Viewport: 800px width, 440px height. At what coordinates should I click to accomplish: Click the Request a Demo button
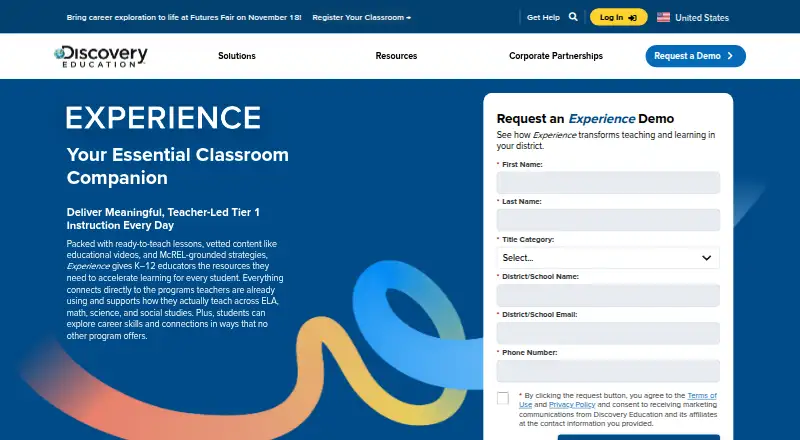(x=695, y=56)
